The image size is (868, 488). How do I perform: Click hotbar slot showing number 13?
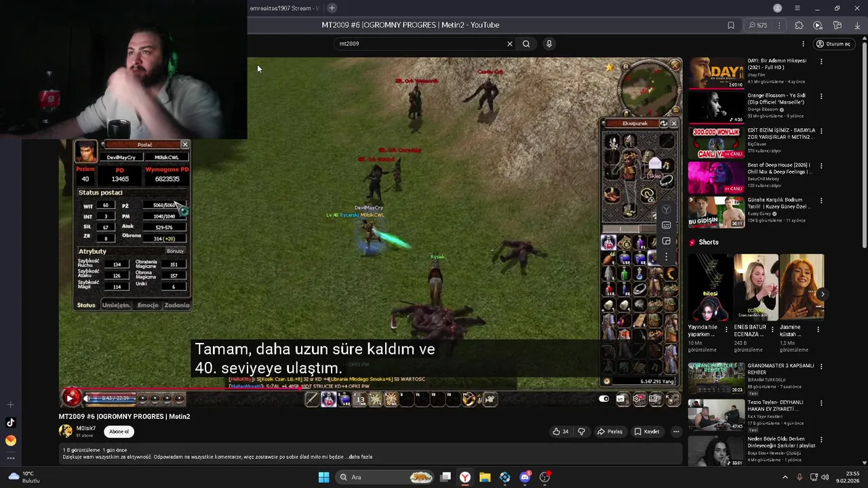coord(360,399)
